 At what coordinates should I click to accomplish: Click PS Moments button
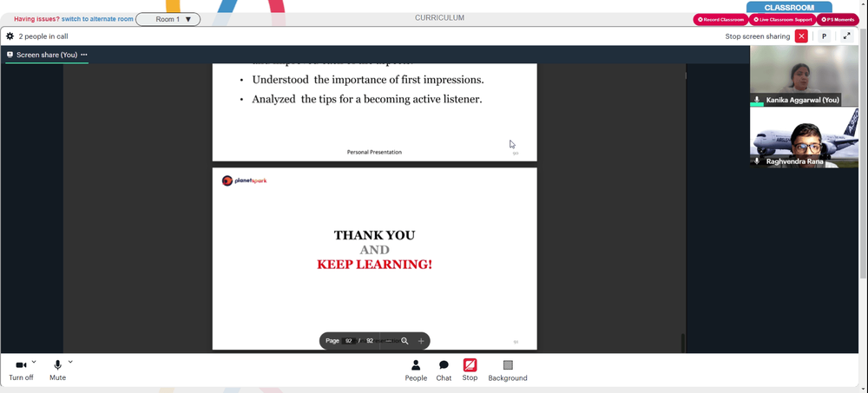[838, 19]
